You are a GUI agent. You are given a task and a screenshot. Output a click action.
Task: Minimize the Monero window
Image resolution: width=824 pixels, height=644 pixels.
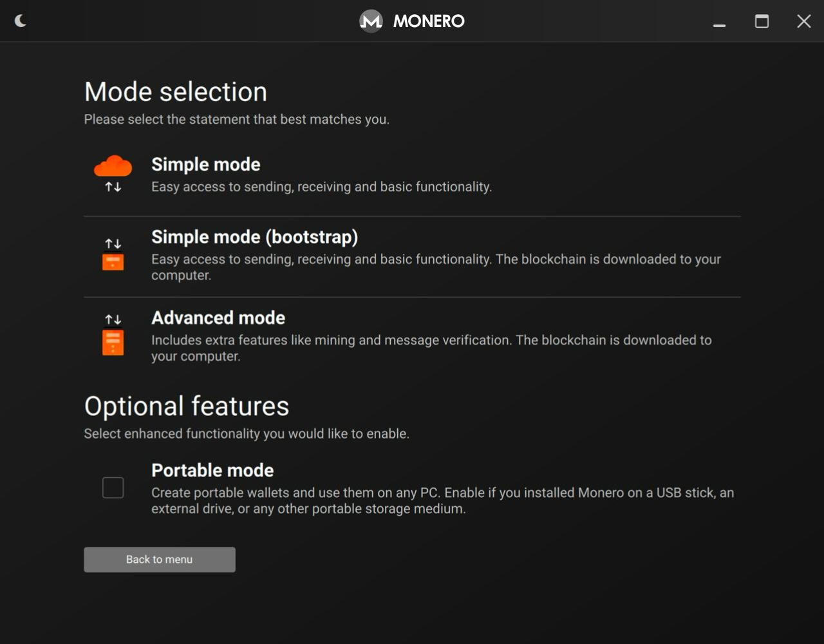pyautogui.click(x=719, y=22)
